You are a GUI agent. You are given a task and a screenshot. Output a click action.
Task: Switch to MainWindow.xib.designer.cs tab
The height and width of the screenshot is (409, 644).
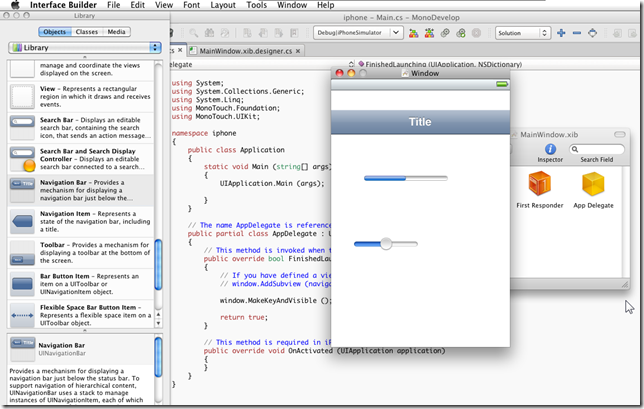point(246,51)
